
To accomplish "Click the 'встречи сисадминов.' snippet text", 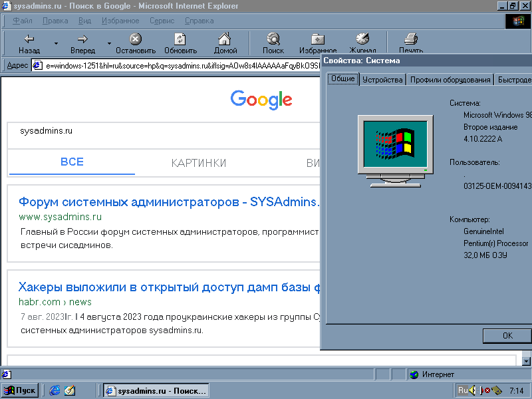I will pos(66,245).
